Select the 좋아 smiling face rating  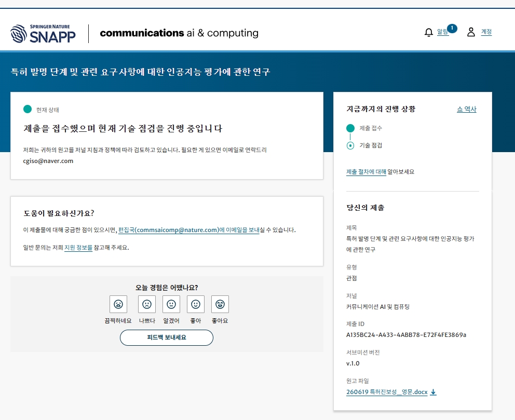[195, 304]
